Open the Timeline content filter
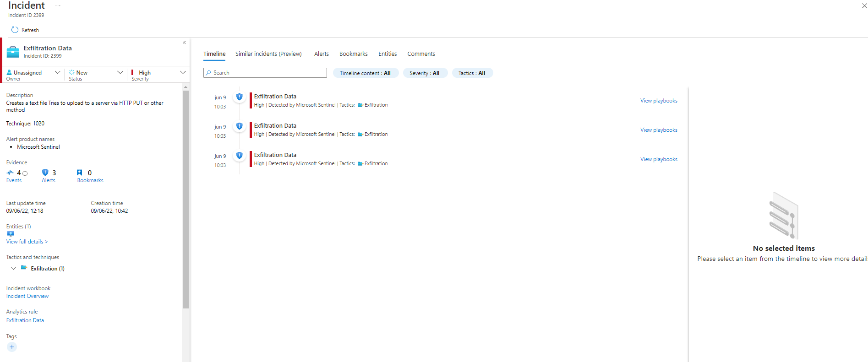 [365, 73]
